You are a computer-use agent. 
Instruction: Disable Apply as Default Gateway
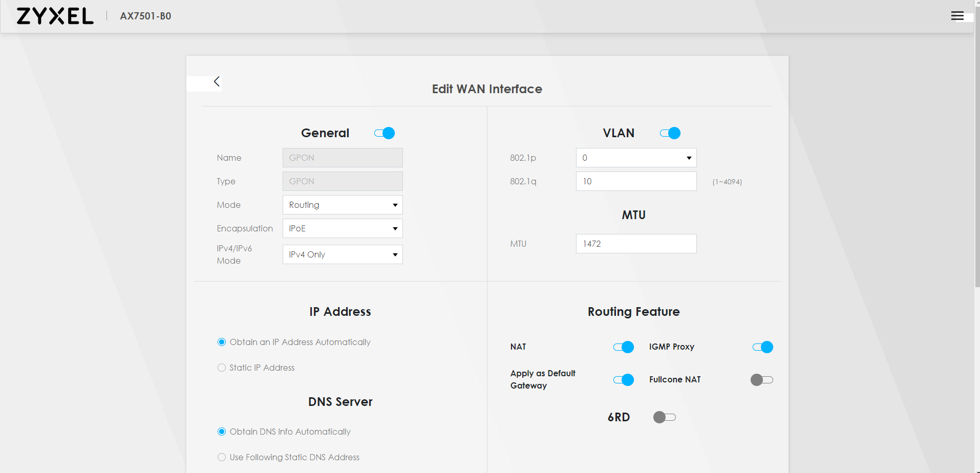pos(623,380)
